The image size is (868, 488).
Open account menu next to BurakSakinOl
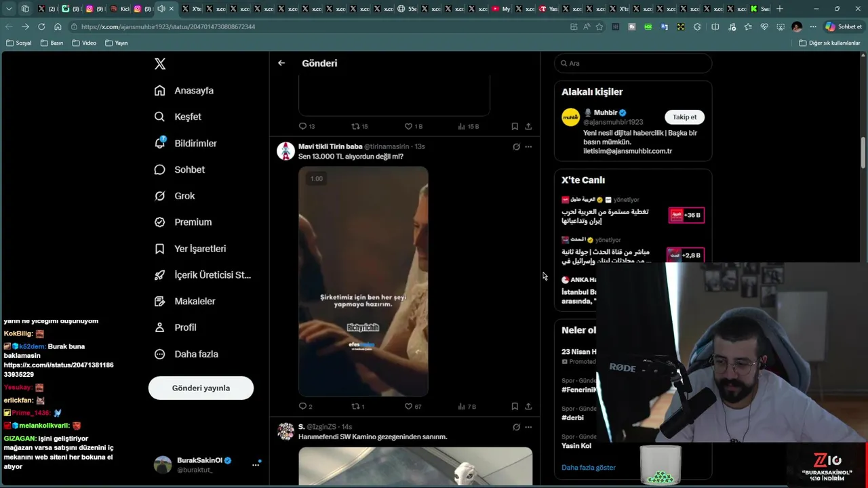pos(256,464)
